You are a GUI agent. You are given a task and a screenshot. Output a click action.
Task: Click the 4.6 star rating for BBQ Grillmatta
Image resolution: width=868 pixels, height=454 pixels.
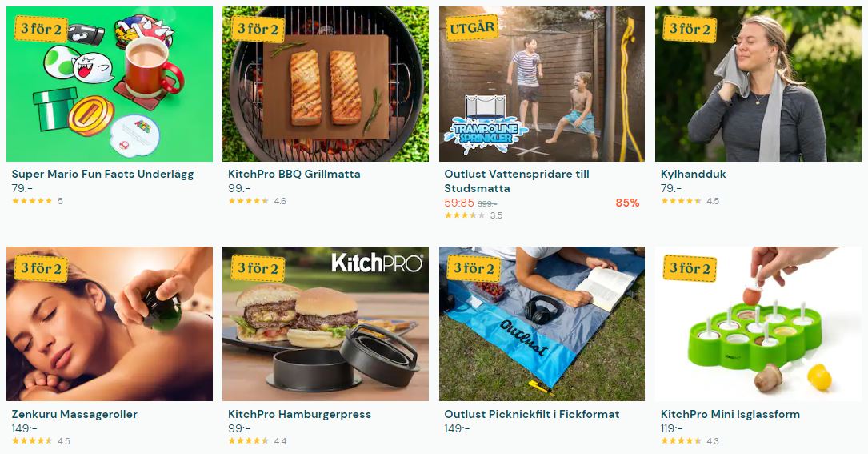click(258, 201)
